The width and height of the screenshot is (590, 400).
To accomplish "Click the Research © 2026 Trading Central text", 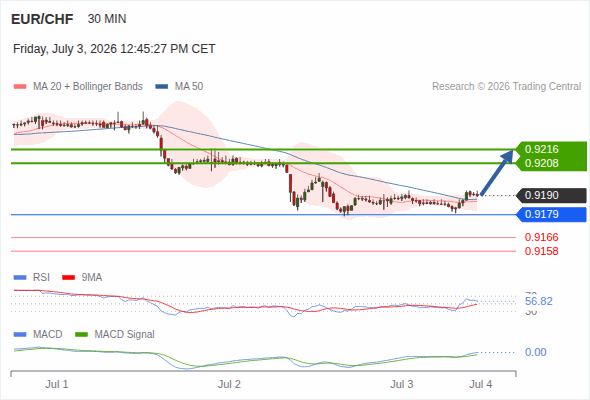I will pos(506,87).
